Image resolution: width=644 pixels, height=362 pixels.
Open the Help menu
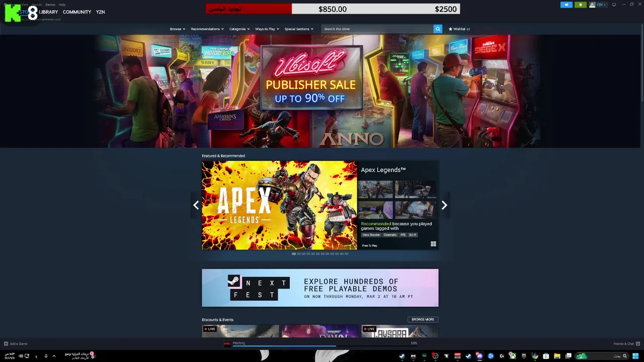tap(62, 5)
